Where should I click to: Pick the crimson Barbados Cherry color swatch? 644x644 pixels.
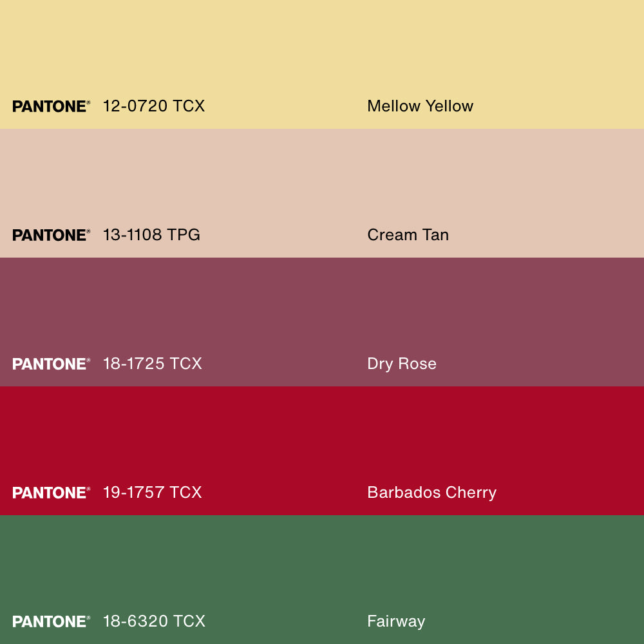point(322,438)
